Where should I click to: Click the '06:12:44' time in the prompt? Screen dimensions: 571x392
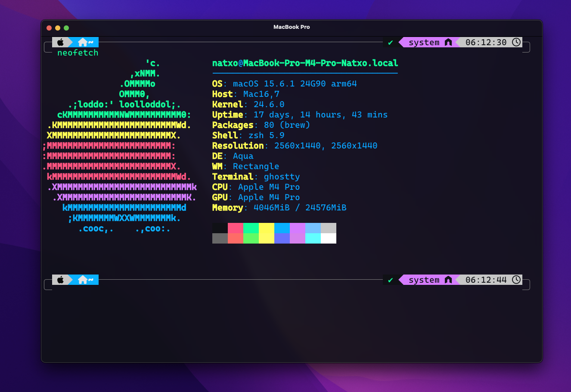pyautogui.click(x=486, y=280)
